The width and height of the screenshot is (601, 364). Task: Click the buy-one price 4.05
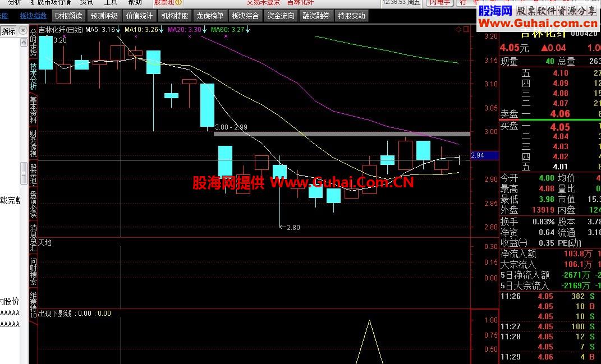(x=560, y=127)
